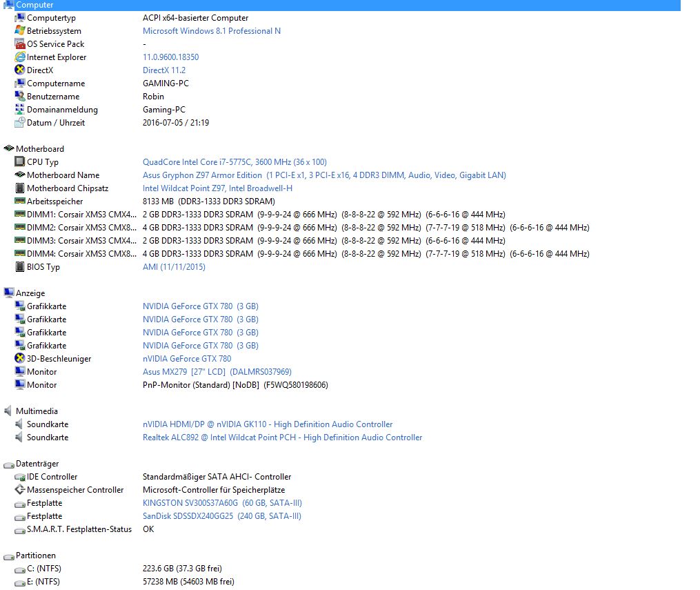Click the Datenträger section drive icon
Screen dimensions: 700x590
(x=8, y=464)
